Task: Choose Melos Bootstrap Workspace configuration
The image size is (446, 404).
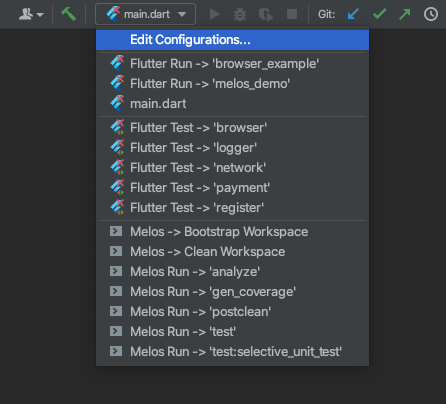Action: click(x=232, y=231)
